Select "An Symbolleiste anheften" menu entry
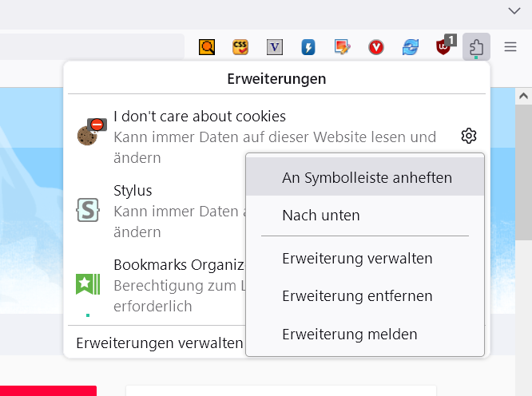 (367, 177)
